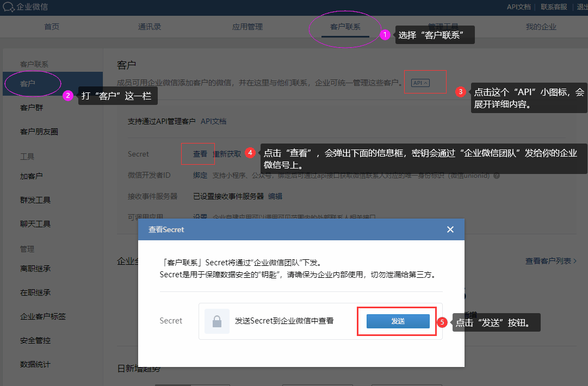Image resolution: width=588 pixels, height=386 pixels.
Task: Click the 企业微信 logo icon
Action: tap(8, 7)
